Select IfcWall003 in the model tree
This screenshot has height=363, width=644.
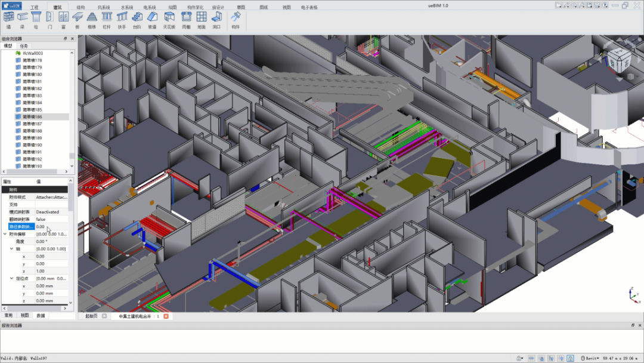(x=33, y=53)
